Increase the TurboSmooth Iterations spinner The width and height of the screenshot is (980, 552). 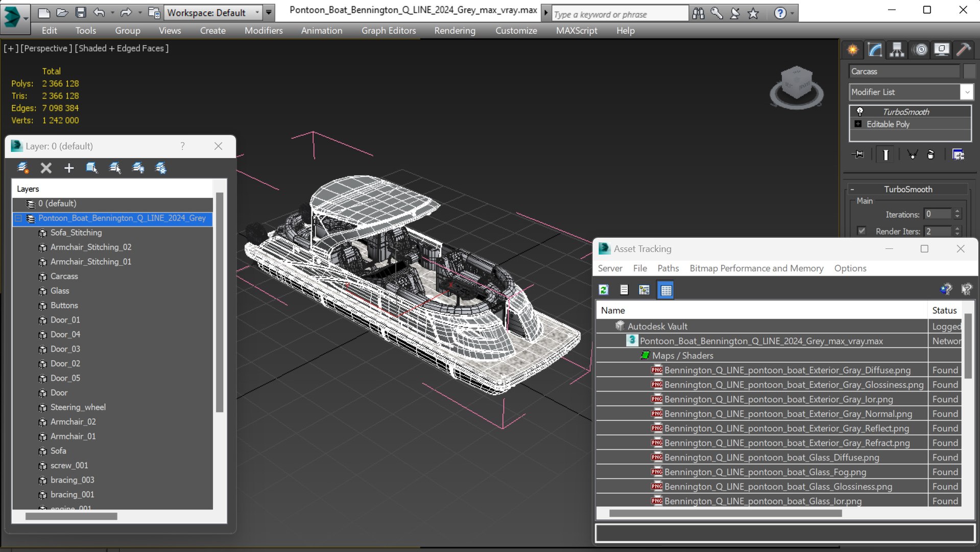(958, 212)
